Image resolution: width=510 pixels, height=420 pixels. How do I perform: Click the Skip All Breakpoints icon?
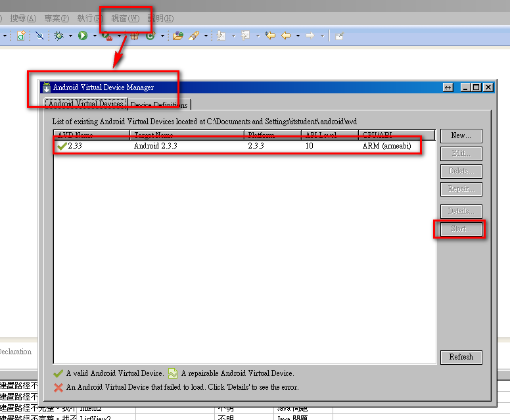[x=39, y=35]
